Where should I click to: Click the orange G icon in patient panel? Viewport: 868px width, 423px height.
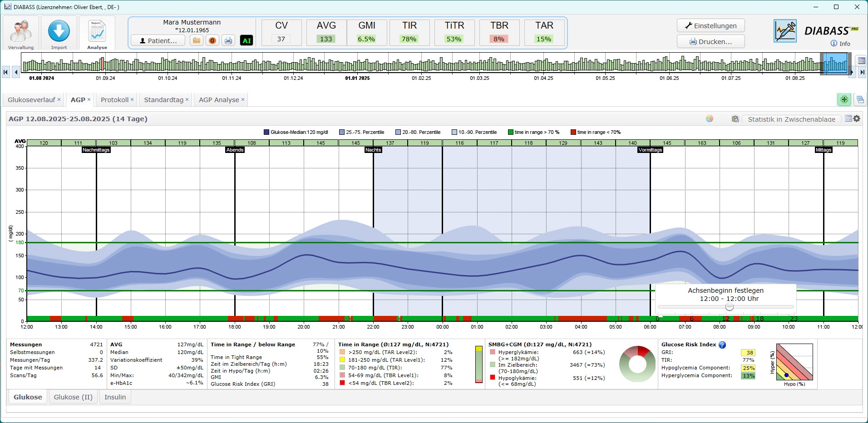(x=212, y=41)
